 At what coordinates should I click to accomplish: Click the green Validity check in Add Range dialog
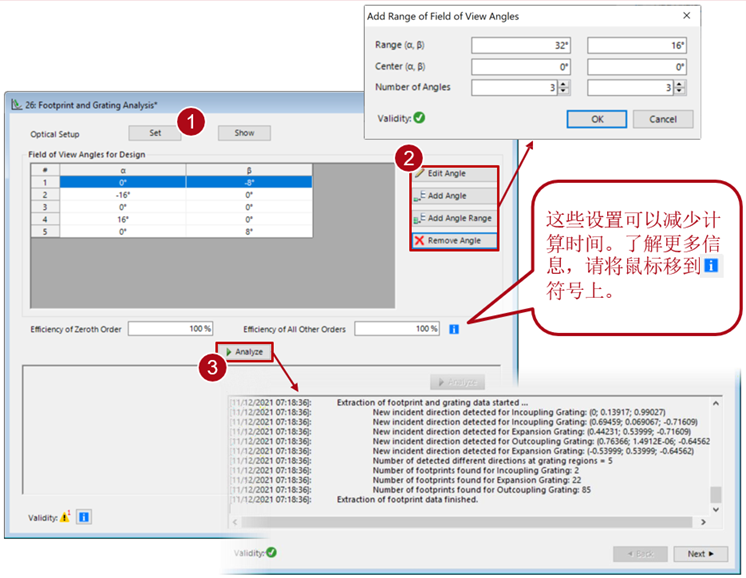click(419, 118)
